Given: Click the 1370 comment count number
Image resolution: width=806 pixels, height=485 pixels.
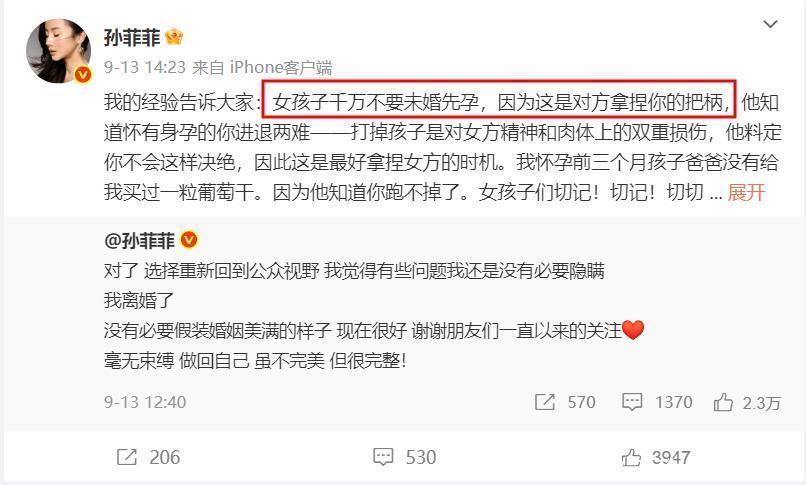Looking at the screenshot, I should (674, 402).
